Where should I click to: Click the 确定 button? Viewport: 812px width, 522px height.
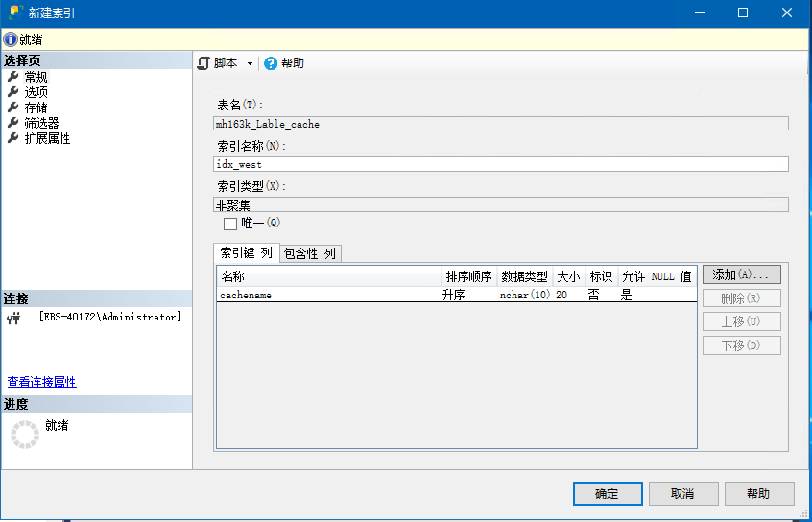[608, 493]
